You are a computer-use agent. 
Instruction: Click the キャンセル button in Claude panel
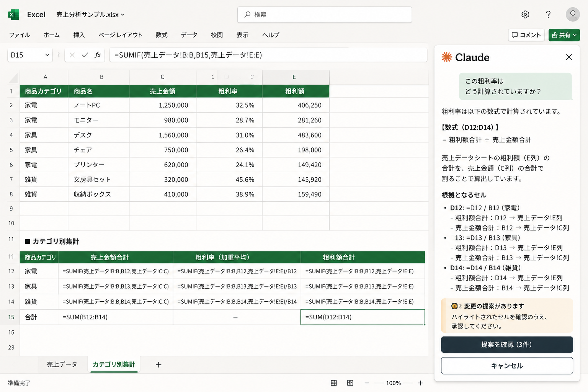507,366
